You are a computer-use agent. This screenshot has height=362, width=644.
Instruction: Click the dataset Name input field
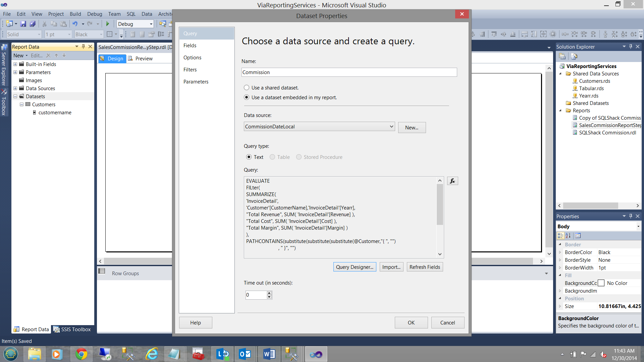pos(349,72)
